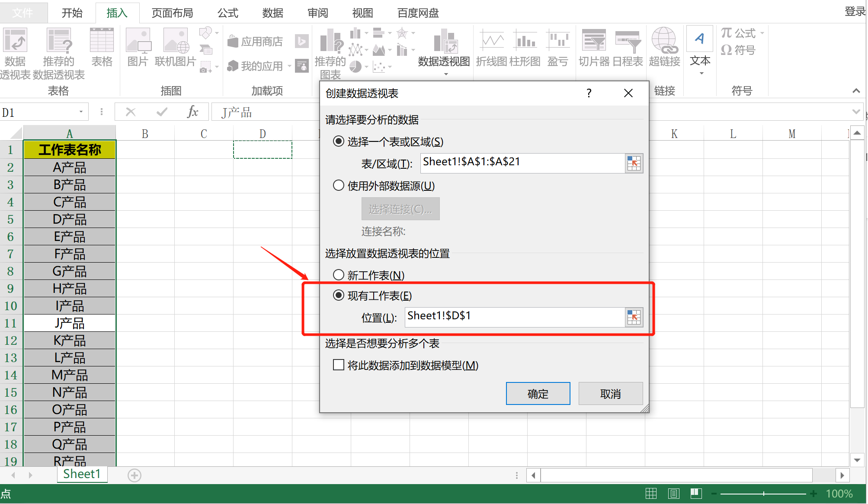The image size is (868, 504).
Task: Select cell containing J产品
Action: point(70,323)
